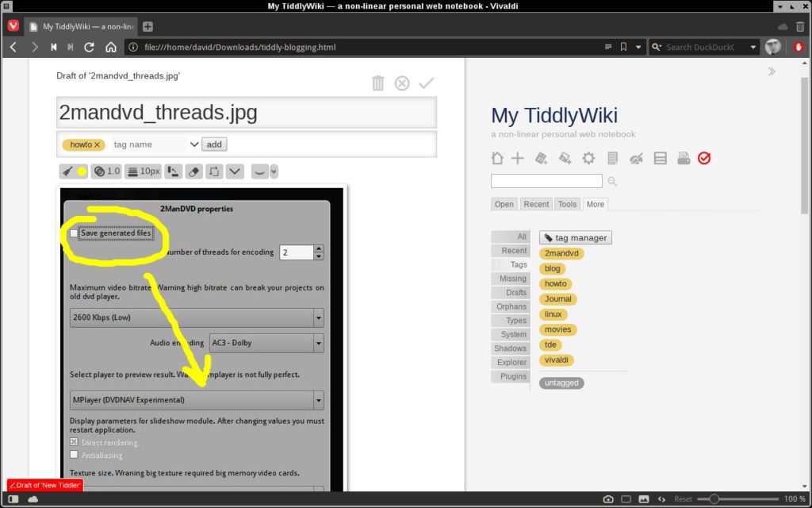Create a new tiddler with plus icon
Viewport: 812px width, 508px height.
[x=517, y=158]
